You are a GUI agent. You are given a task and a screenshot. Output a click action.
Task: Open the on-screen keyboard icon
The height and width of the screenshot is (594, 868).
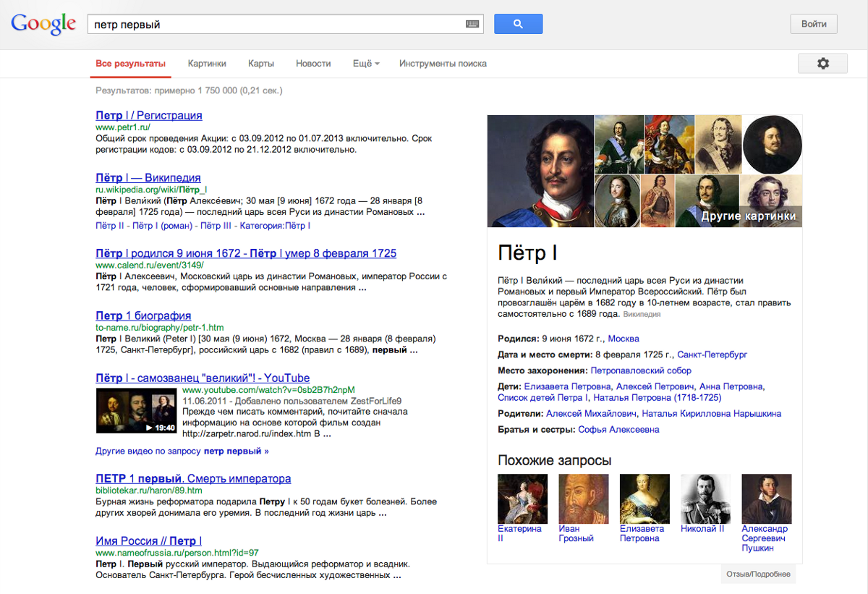click(x=472, y=24)
